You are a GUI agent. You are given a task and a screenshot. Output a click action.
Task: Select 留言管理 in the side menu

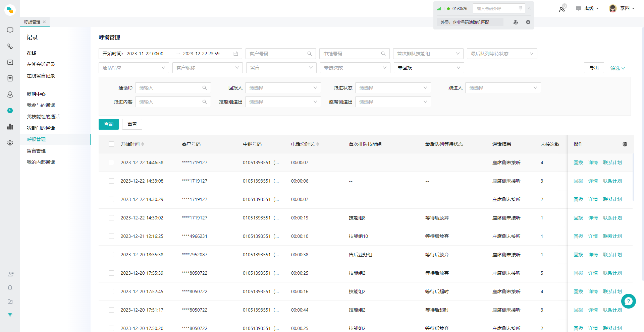pos(36,151)
